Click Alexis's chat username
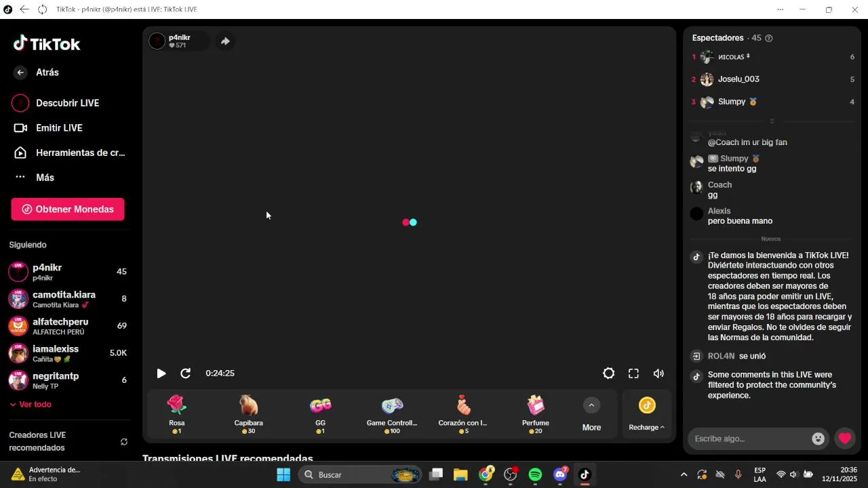Screen dimensions: 868x488 [719, 211]
